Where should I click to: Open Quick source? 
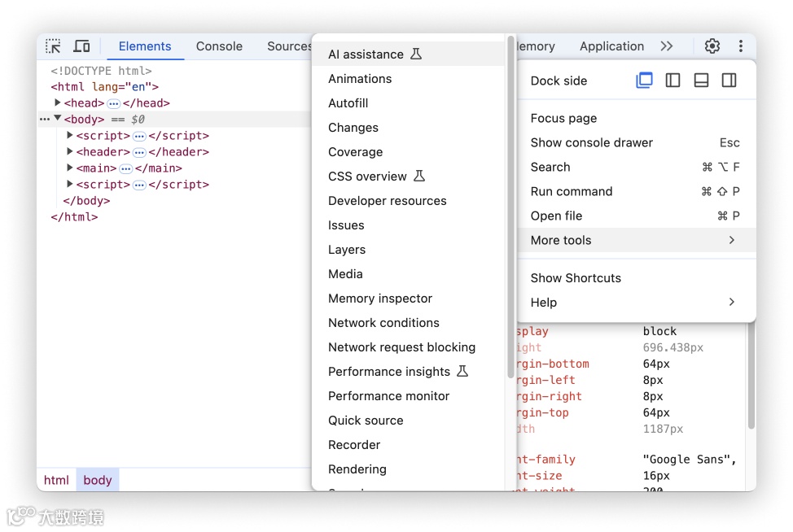(409, 421)
